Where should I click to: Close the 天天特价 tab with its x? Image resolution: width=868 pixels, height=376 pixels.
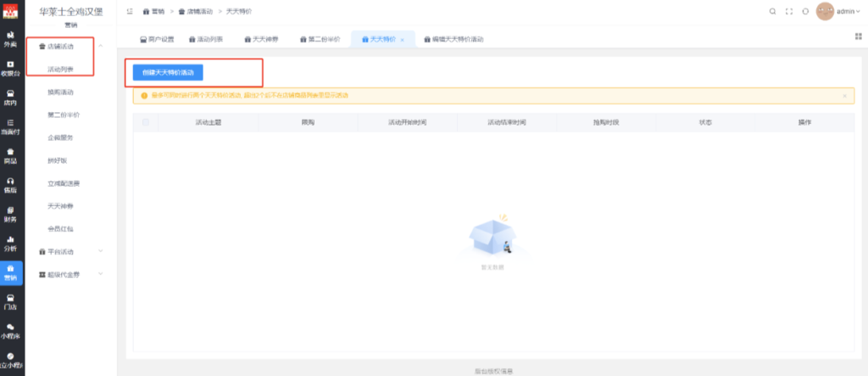(403, 40)
